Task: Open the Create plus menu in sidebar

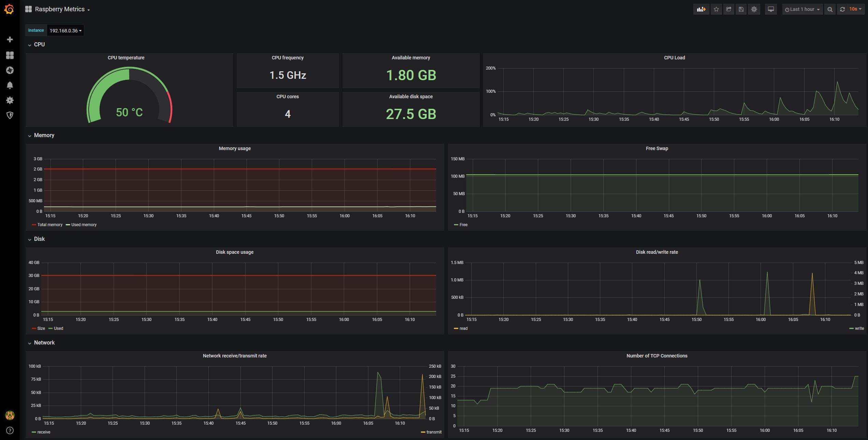Action: tap(10, 40)
